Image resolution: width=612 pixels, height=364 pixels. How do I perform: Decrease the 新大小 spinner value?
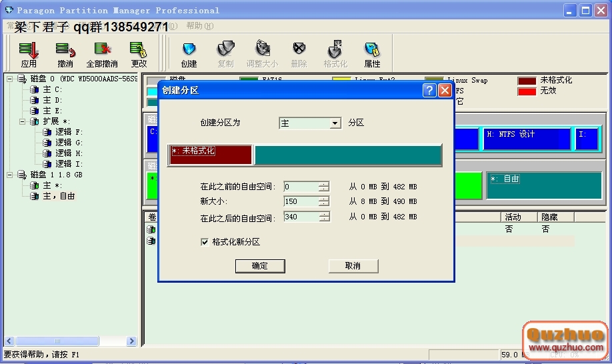324,203
